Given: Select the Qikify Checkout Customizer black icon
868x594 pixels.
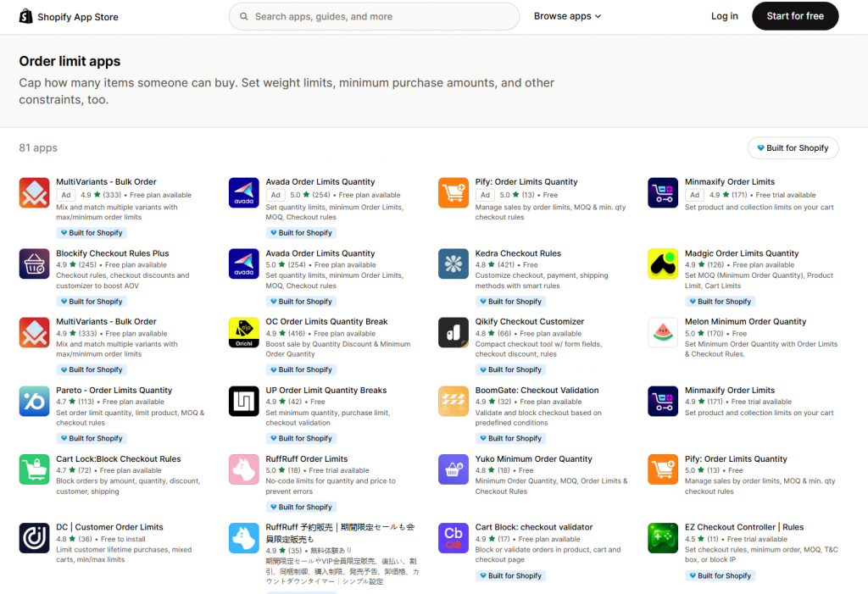Looking at the screenshot, I should click(453, 332).
